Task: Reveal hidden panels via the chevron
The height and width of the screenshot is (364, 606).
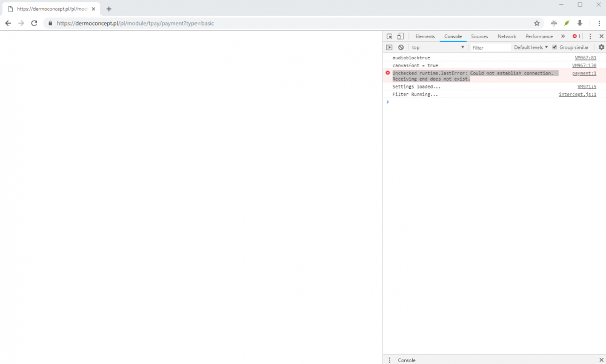Action: pos(563,36)
